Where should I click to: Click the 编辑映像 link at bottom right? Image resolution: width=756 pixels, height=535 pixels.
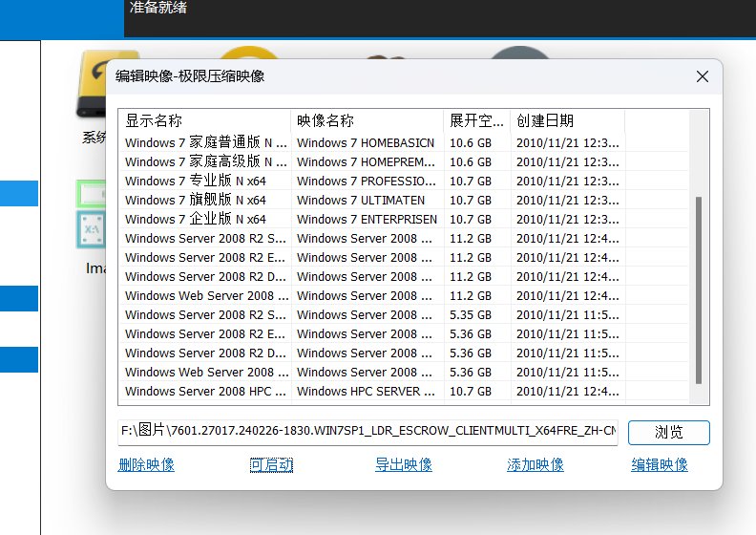click(x=660, y=465)
